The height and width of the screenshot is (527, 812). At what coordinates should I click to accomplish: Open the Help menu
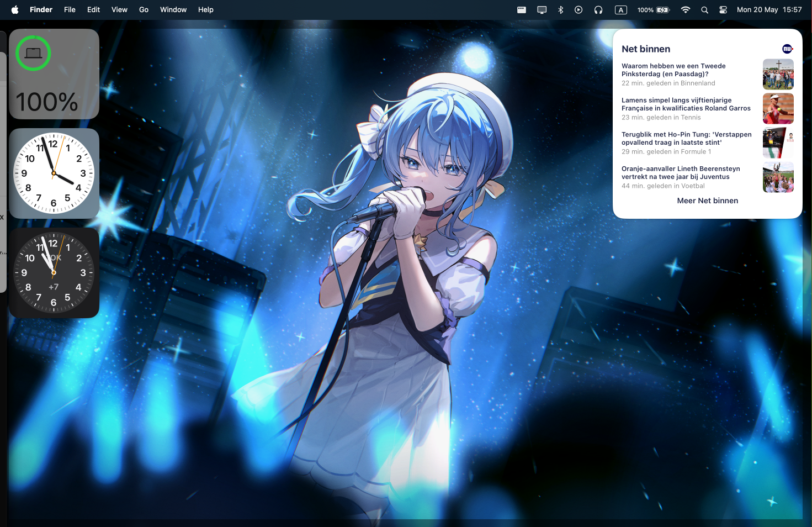(205, 9)
